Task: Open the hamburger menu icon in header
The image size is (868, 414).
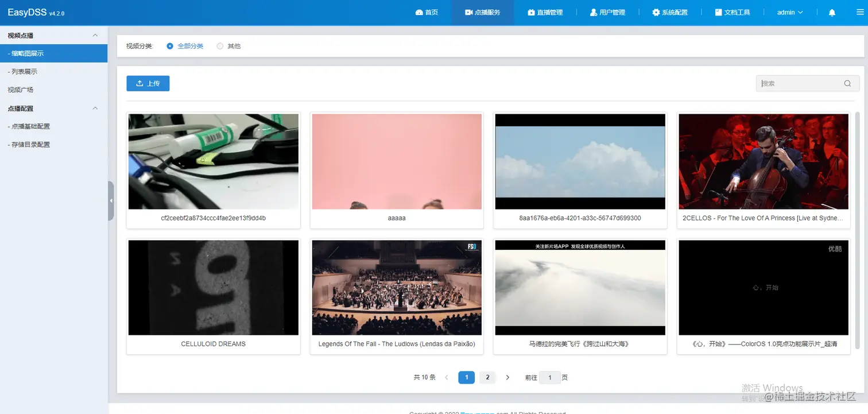Action: (x=859, y=13)
